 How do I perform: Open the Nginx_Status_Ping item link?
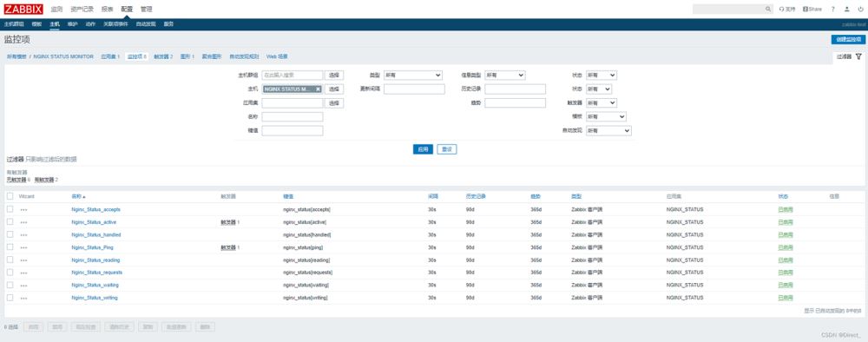[x=93, y=247]
